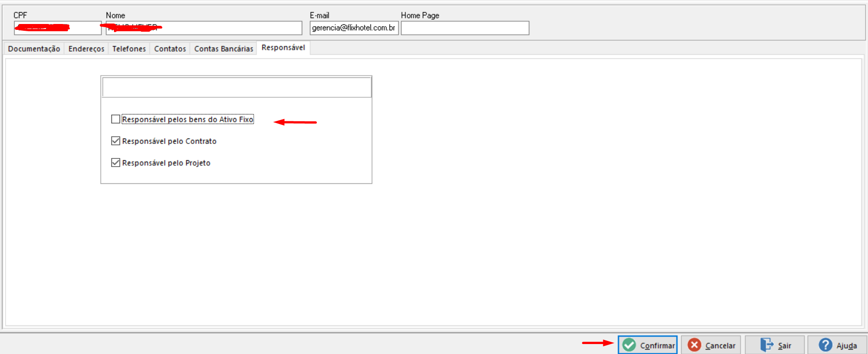Uncheck Responsável pelo Contrato checkbox
Image resolution: width=868 pixels, height=354 pixels.
116,141
